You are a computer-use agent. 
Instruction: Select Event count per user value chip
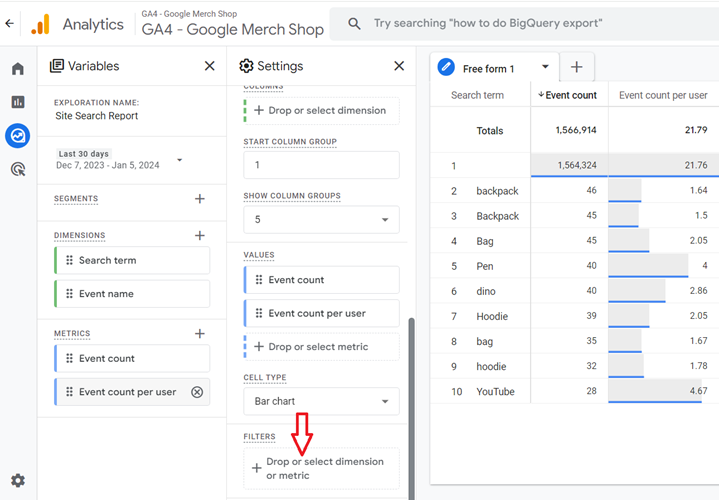(321, 313)
